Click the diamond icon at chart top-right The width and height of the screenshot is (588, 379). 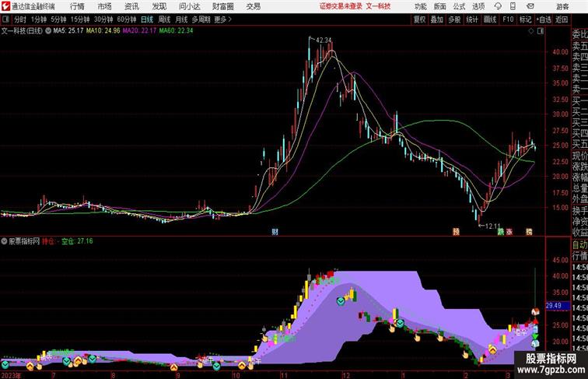tap(531, 31)
